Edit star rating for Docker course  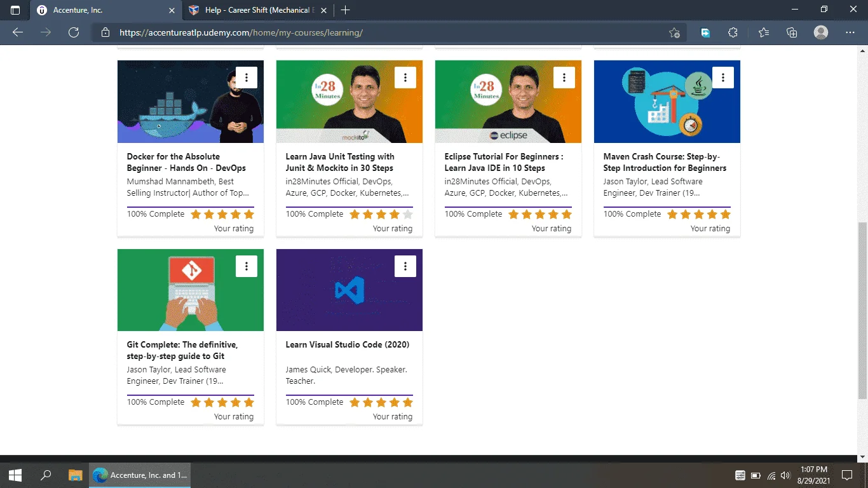(222, 214)
